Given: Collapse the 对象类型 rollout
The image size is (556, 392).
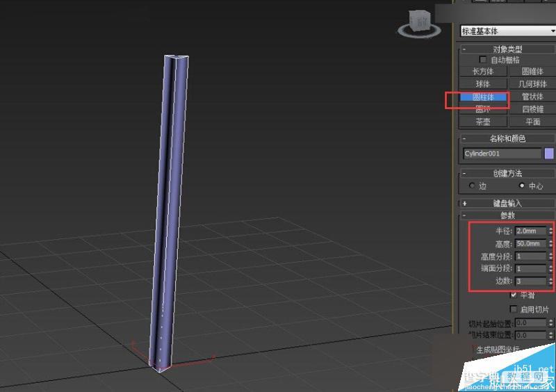Looking at the screenshot, I should (x=464, y=49).
